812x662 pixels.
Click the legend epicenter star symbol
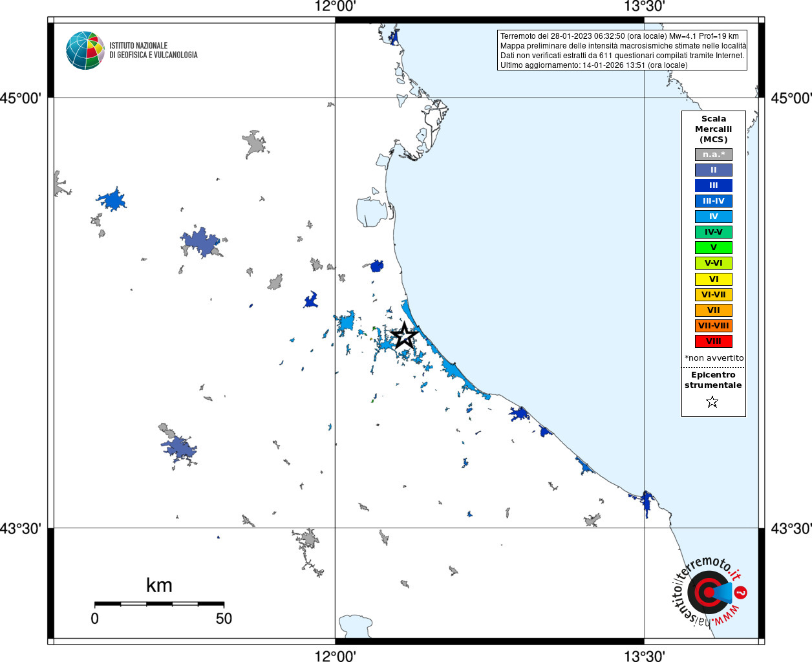[712, 402]
